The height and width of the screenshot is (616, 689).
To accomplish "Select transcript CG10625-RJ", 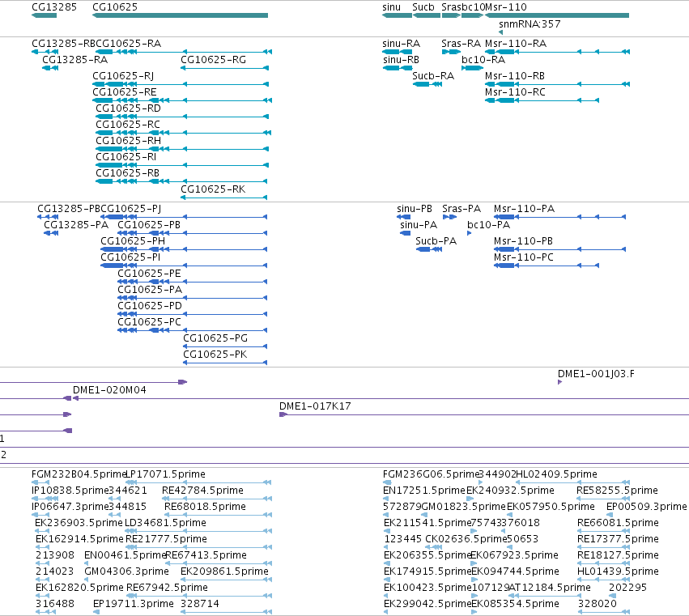I will coord(181,84).
